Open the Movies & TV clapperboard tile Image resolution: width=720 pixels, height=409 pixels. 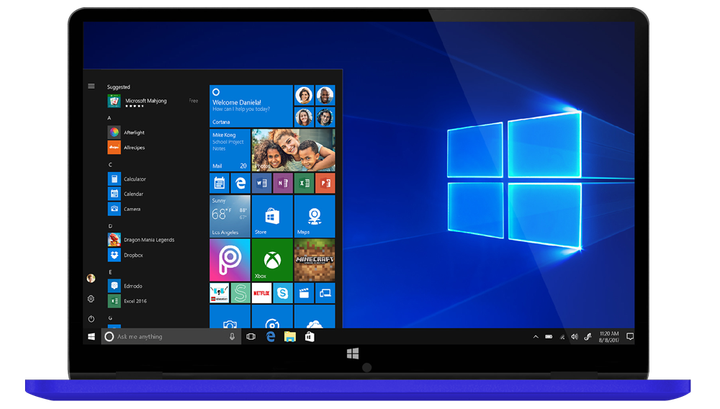304,293
